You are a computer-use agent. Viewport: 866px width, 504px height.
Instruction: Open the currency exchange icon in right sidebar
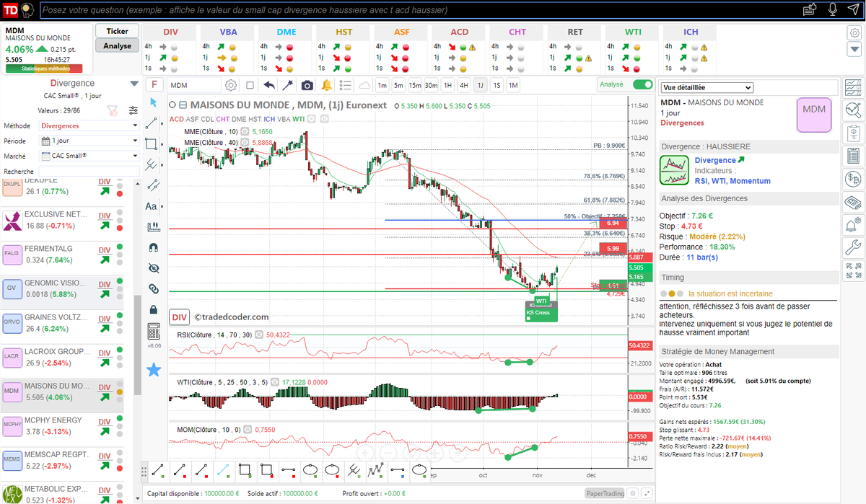click(x=853, y=179)
